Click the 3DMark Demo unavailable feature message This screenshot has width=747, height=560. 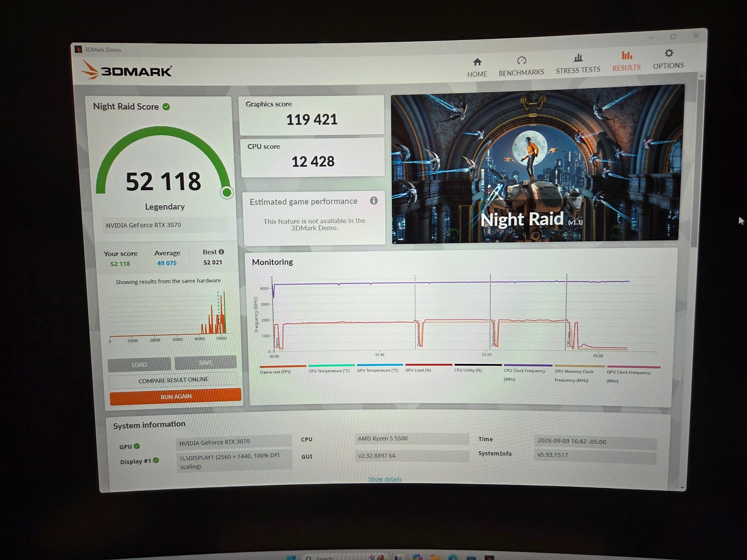click(314, 224)
